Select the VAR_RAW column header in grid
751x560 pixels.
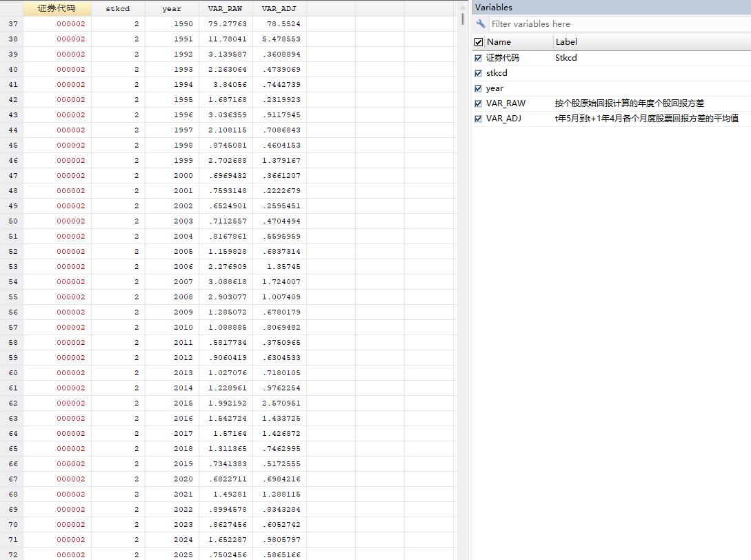coord(226,9)
